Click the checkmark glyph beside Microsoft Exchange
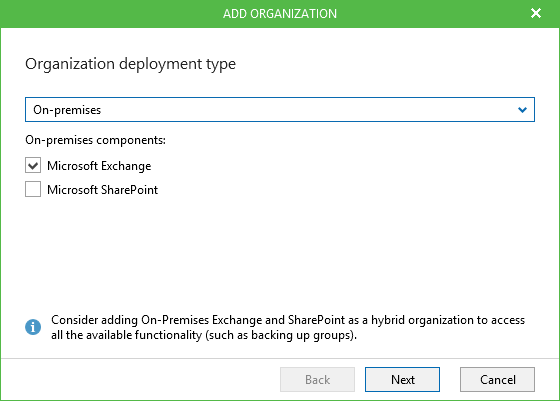560x401 pixels. pos(33,166)
